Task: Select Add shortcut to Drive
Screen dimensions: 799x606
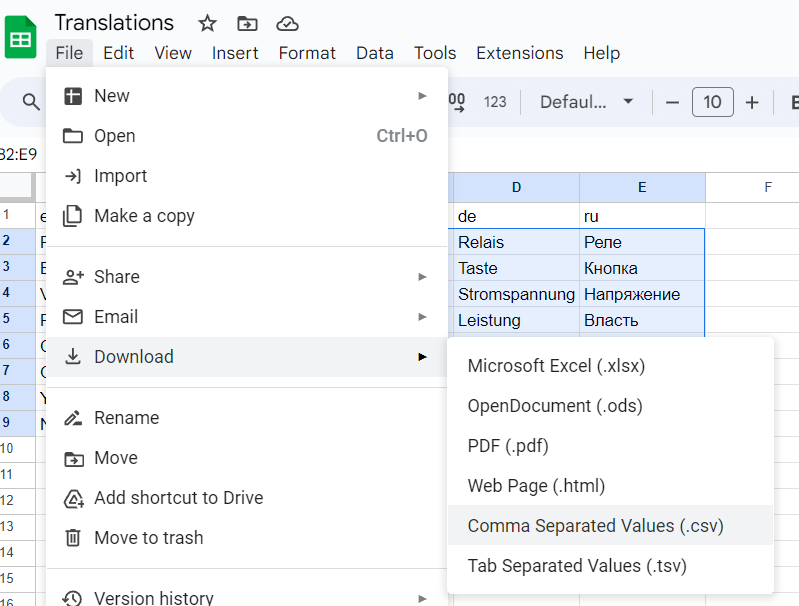Action: click(x=247, y=498)
